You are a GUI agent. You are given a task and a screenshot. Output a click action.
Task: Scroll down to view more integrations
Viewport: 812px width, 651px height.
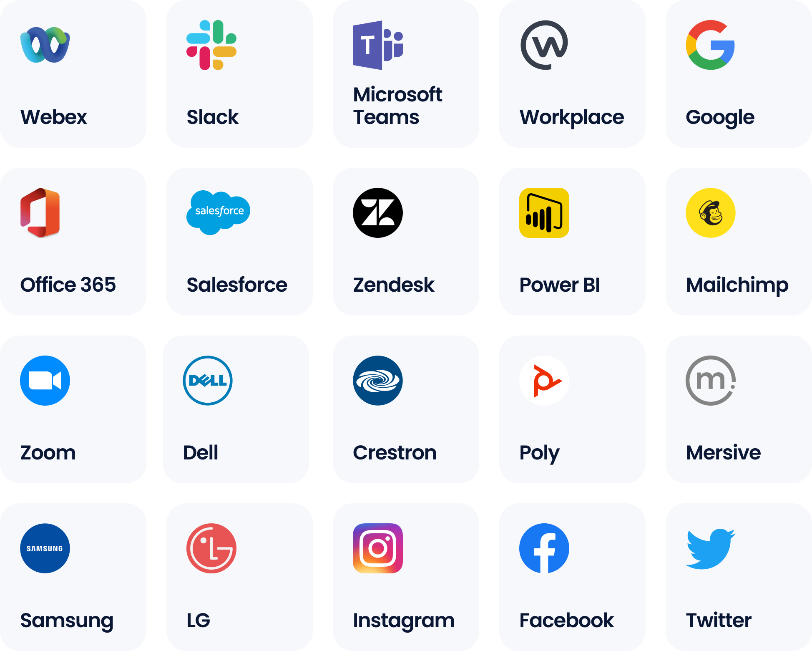coord(406,325)
